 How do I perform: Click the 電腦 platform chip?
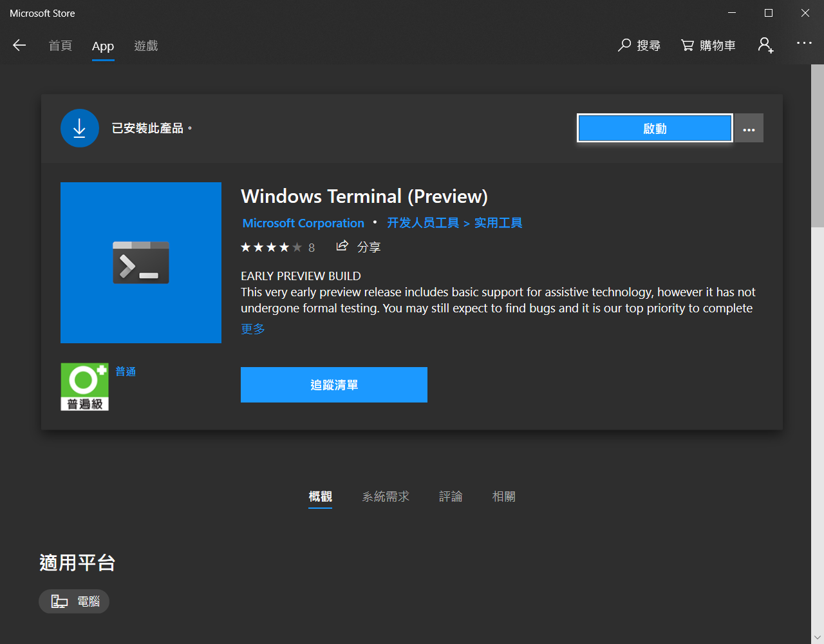tap(74, 601)
